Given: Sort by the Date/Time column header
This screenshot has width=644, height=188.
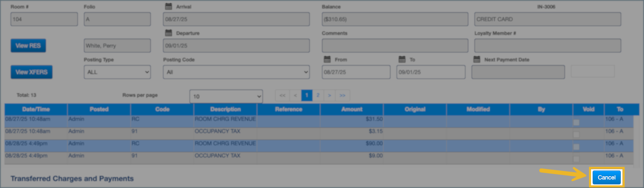Looking at the screenshot, I should [x=36, y=109].
